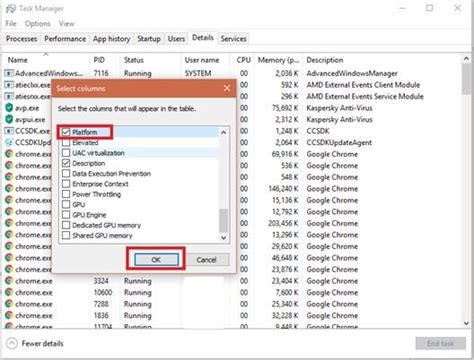Viewport: 474px width, 360px height.
Task: Click Chrome icon of PID 7288 row
Action: click(9, 304)
